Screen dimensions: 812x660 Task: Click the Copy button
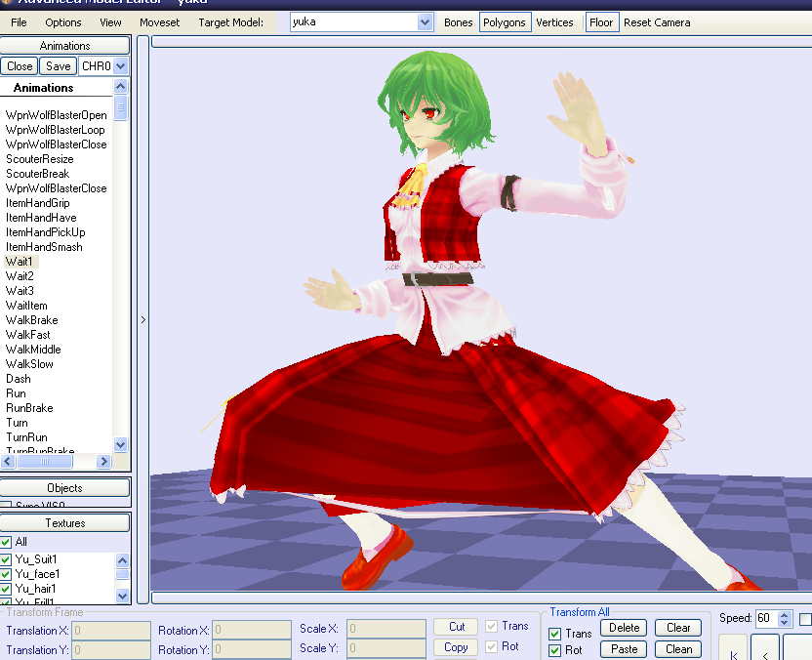pyautogui.click(x=456, y=647)
